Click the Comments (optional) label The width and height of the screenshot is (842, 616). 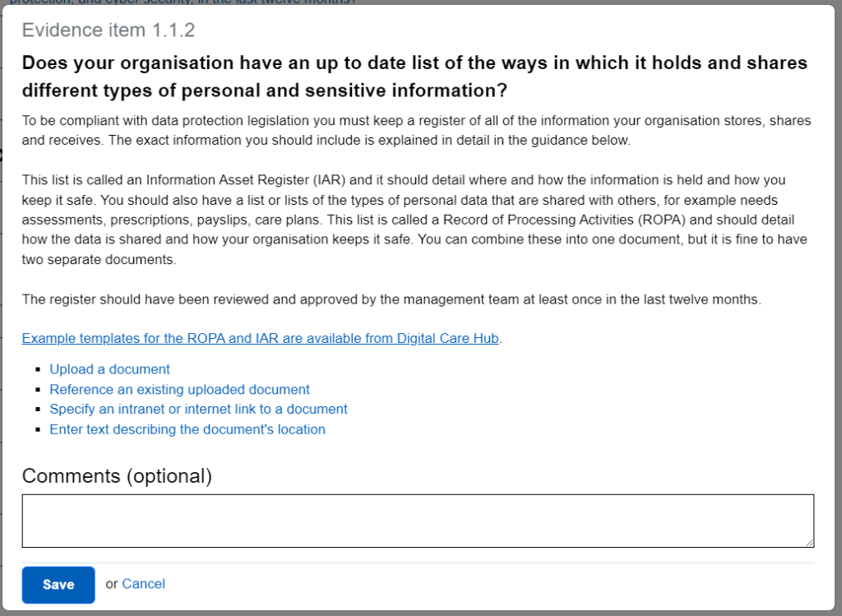117,476
